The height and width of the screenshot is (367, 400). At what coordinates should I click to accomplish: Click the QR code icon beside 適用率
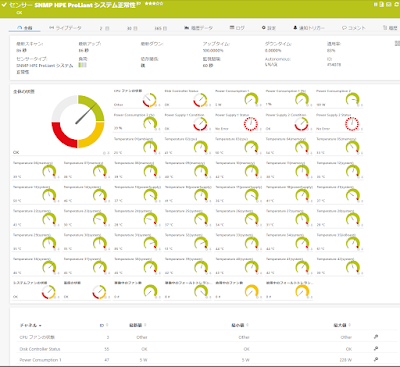(397, 44)
